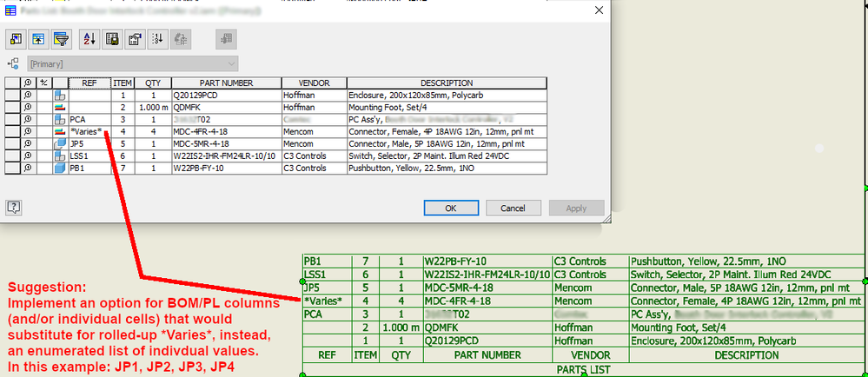Click the assembly type icon in the PCA row
Viewport: 868px width, 377px height.
click(60, 120)
